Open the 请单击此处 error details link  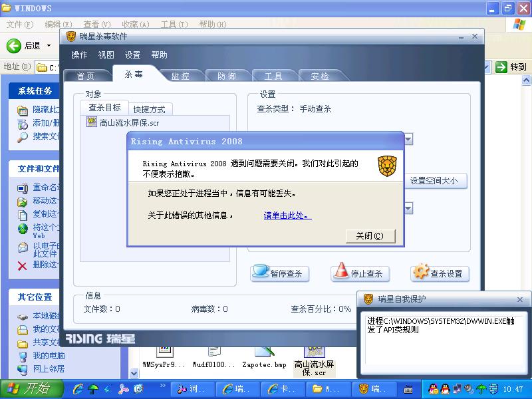pyautogui.click(x=287, y=215)
